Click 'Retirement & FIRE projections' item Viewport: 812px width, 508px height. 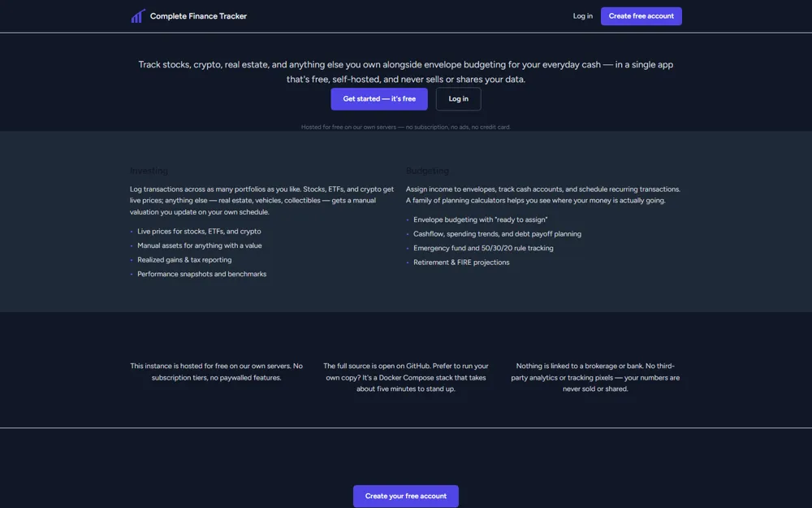pos(461,263)
